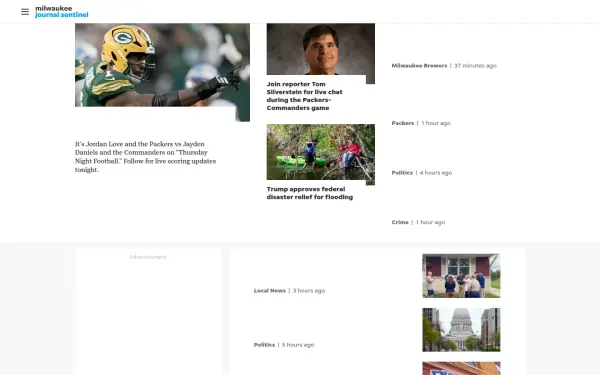600x375 pixels.
Task: Open the Capitol building thumbnail
Action: pos(461,330)
